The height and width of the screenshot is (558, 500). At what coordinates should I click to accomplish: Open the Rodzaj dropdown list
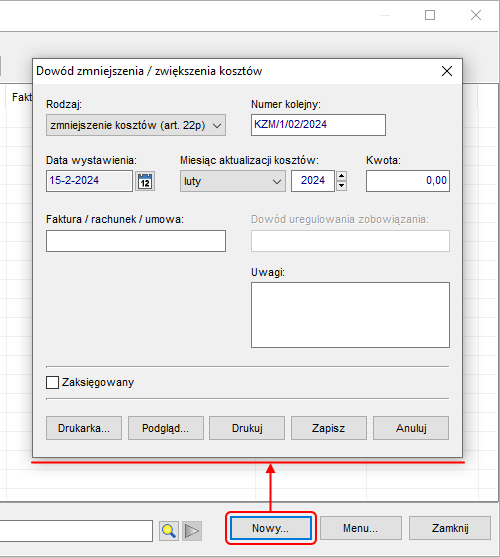coord(136,125)
